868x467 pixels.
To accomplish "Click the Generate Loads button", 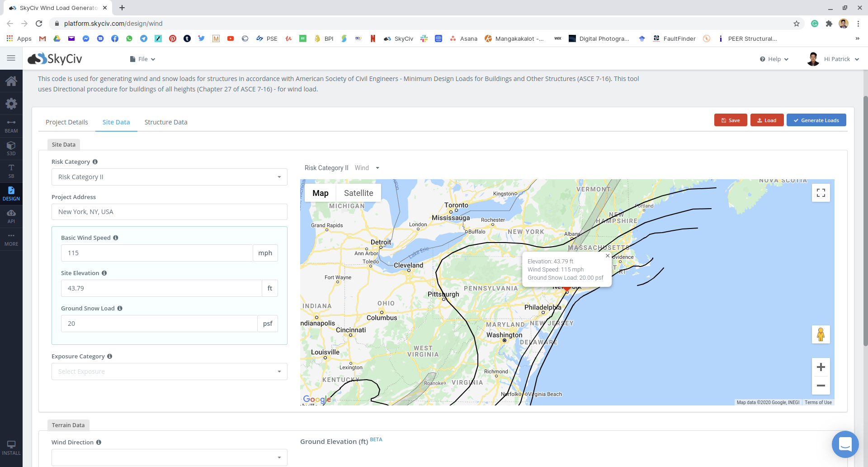I will (816, 120).
